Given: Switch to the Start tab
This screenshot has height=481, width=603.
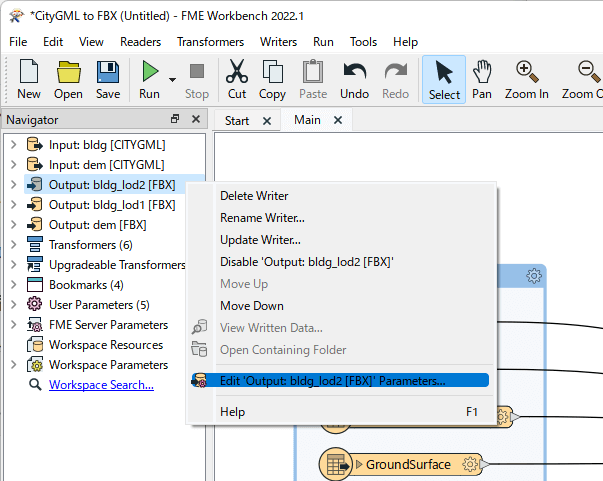Looking at the screenshot, I should pyautogui.click(x=237, y=121).
